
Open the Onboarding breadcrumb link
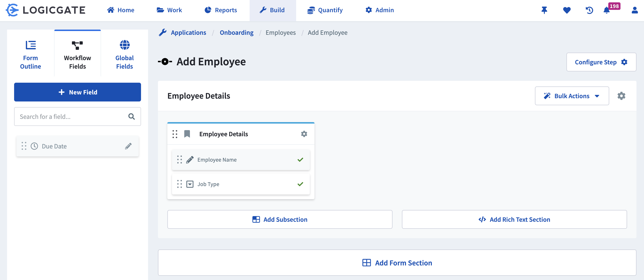coord(236,32)
